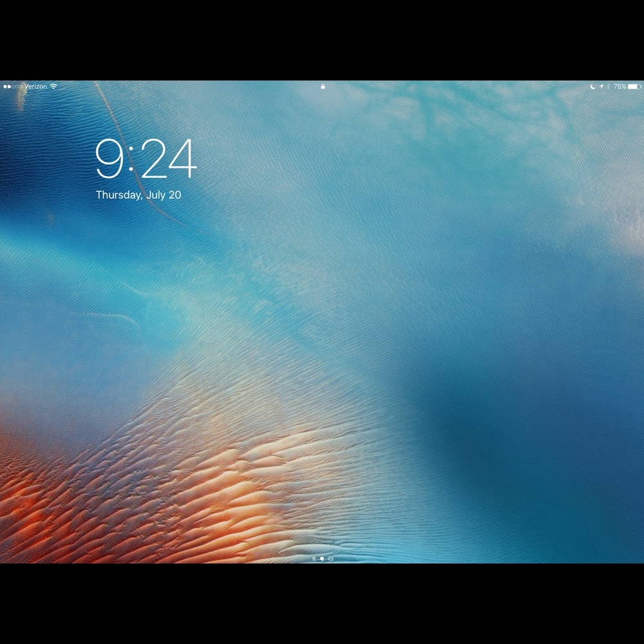Select the Verizon carrier label
644x644 pixels.
[x=35, y=86]
